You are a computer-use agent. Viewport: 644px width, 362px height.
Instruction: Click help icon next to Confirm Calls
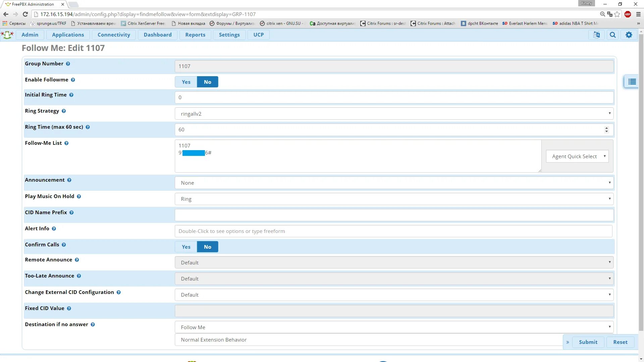tap(64, 245)
